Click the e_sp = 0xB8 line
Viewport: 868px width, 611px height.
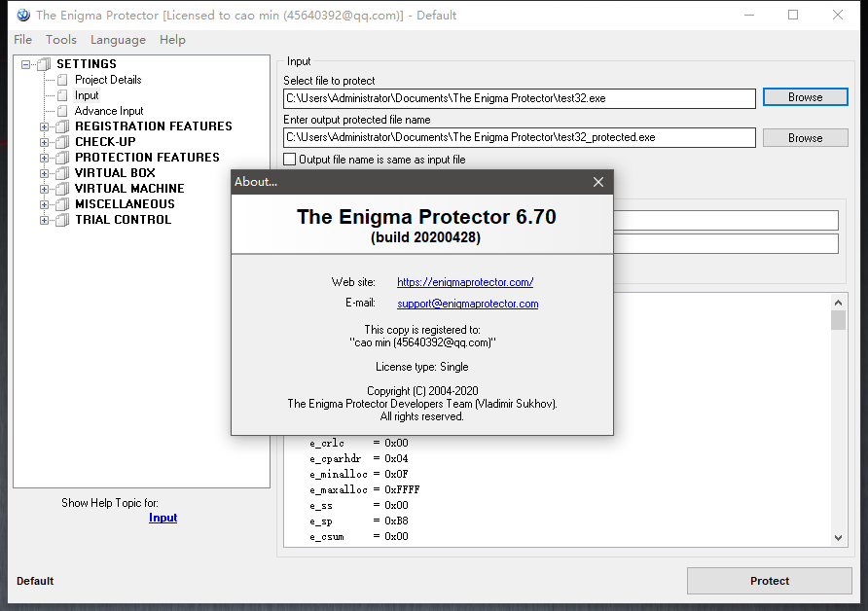[359, 521]
